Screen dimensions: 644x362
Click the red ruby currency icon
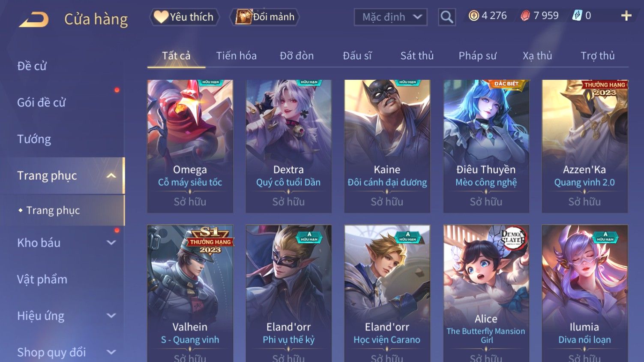525,16
